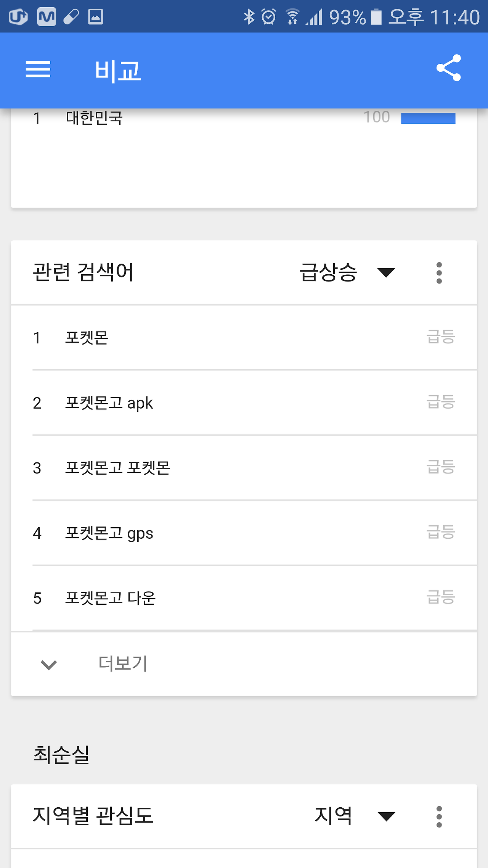Tap the M app notification icon
The image size is (488, 868).
(47, 17)
